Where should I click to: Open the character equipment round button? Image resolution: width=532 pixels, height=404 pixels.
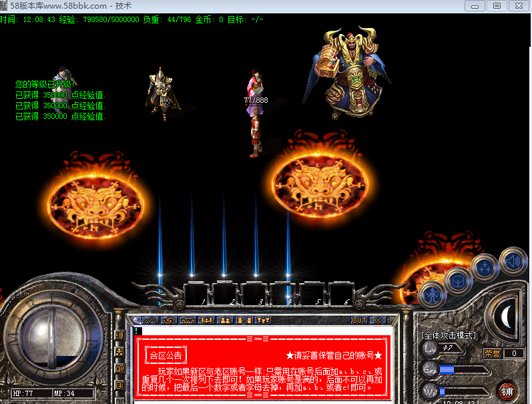(x=432, y=295)
